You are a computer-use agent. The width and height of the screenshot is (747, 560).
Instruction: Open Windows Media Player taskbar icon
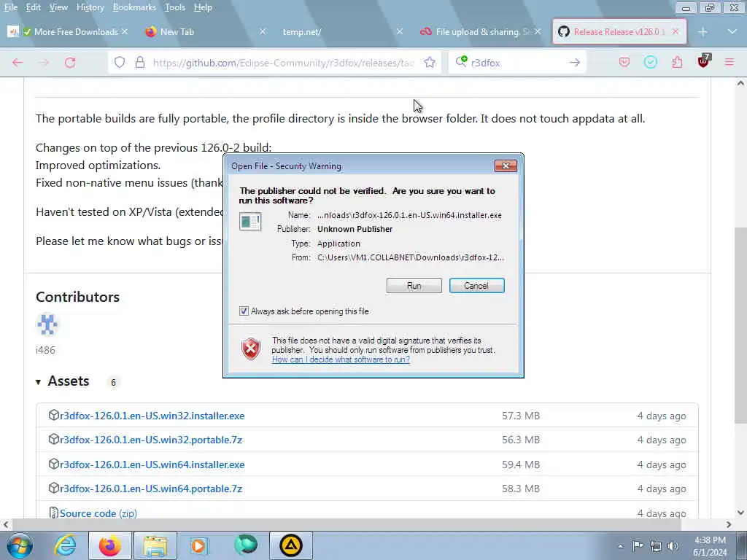pyautogui.click(x=199, y=545)
